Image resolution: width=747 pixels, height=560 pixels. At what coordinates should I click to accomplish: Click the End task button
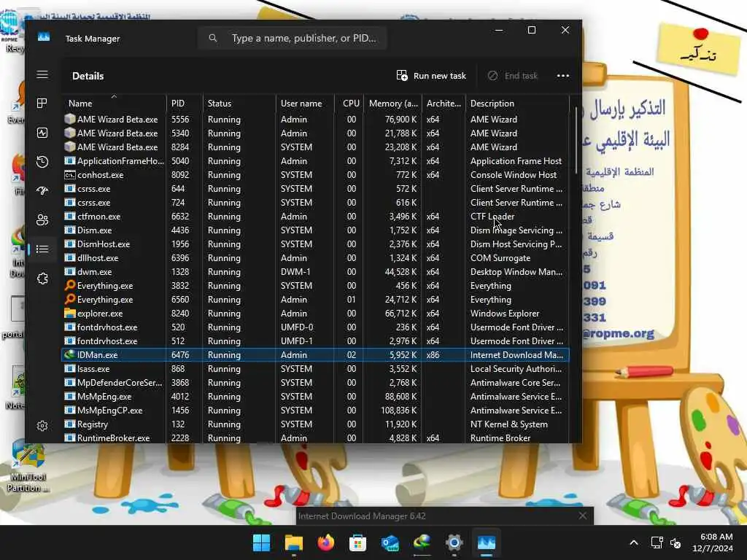(513, 76)
